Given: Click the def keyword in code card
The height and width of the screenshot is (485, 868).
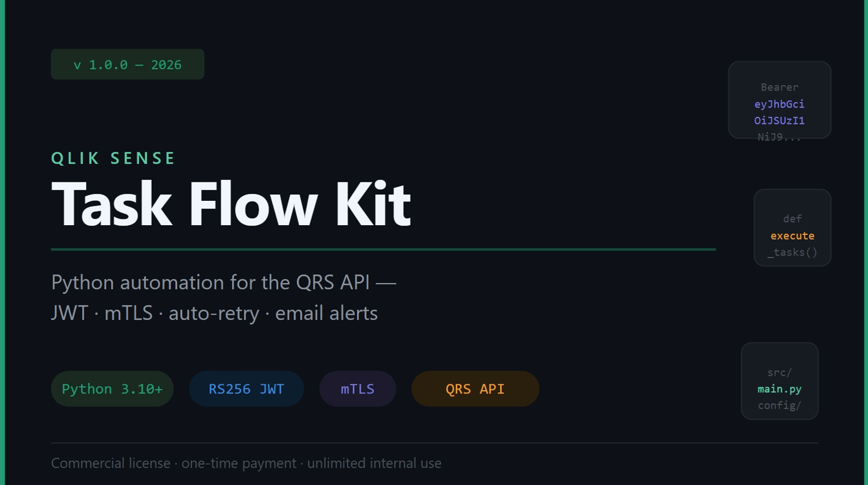Looking at the screenshot, I should click(792, 219).
